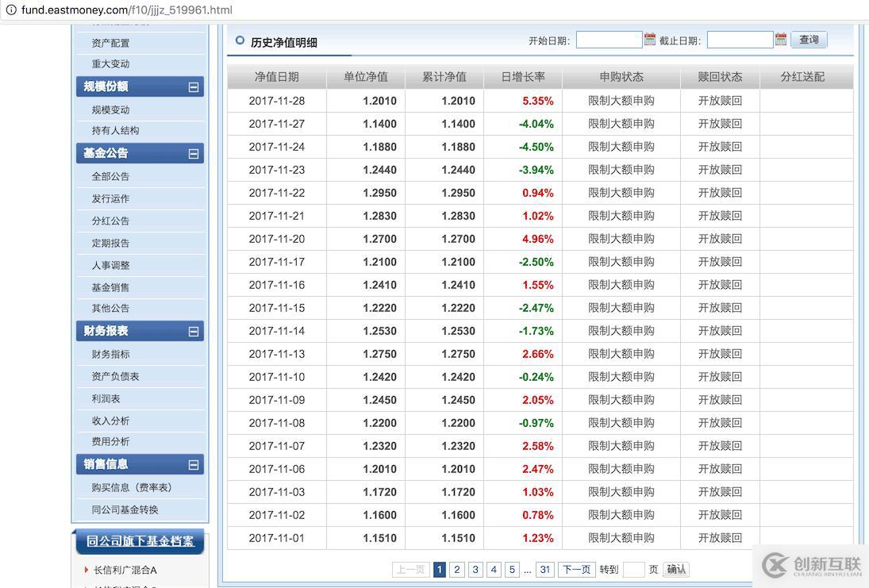869x588 pixels.
Task: Open 持有人结构 in the sidebar
Action: [x=115, y=130]
